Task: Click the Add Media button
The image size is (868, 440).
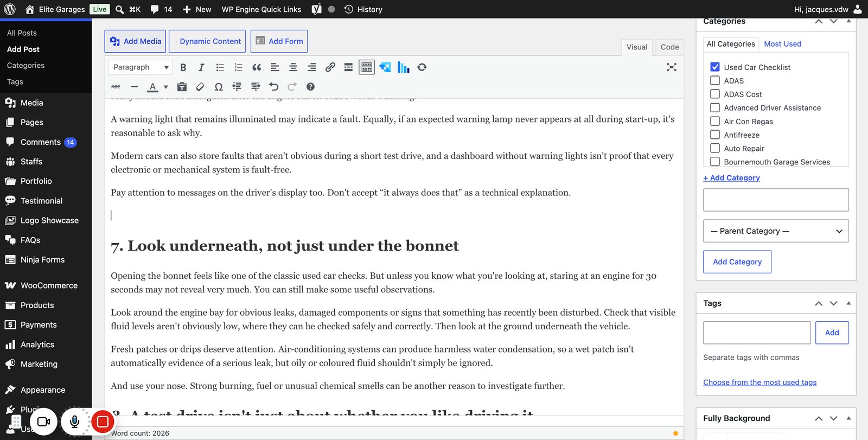Action: tap(136, 41)
